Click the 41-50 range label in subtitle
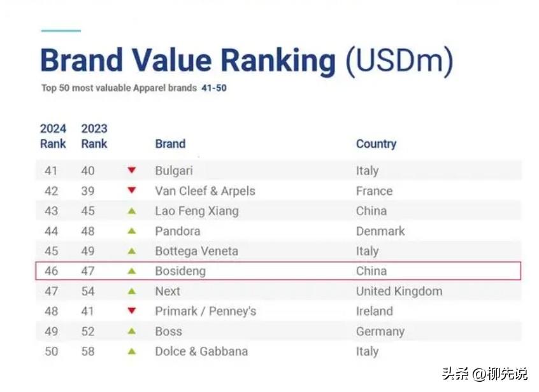The width and height of the screenshot is (539, 392). pyautogui.click(x=213, y=88)
